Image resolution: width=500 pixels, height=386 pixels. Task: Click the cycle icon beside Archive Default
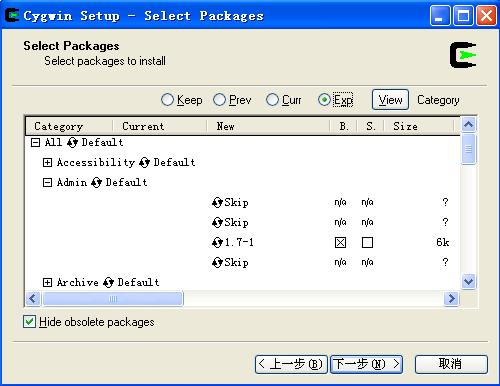108,283
